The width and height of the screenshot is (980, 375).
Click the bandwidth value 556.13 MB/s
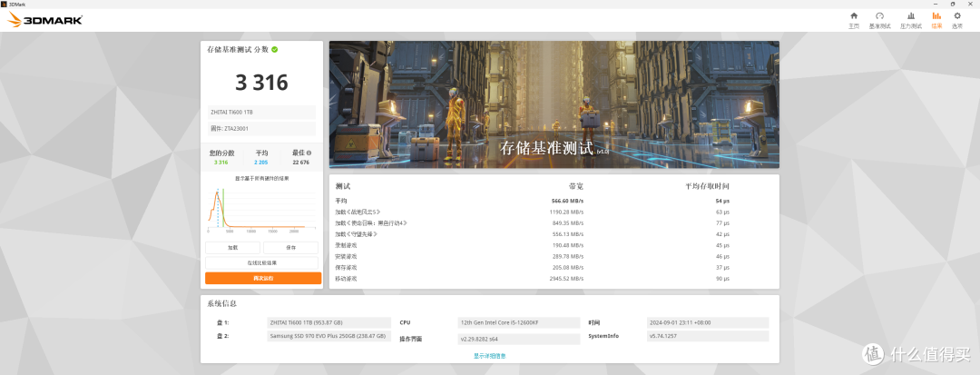click(568, 234)
